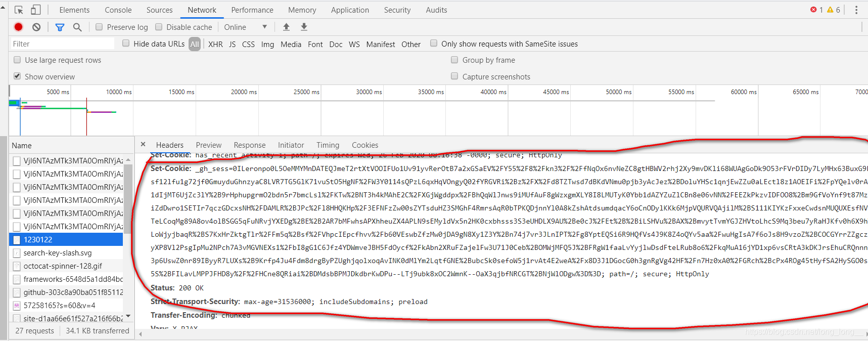Show the warning count indicator
868x341 pixels.
[834, 10]
